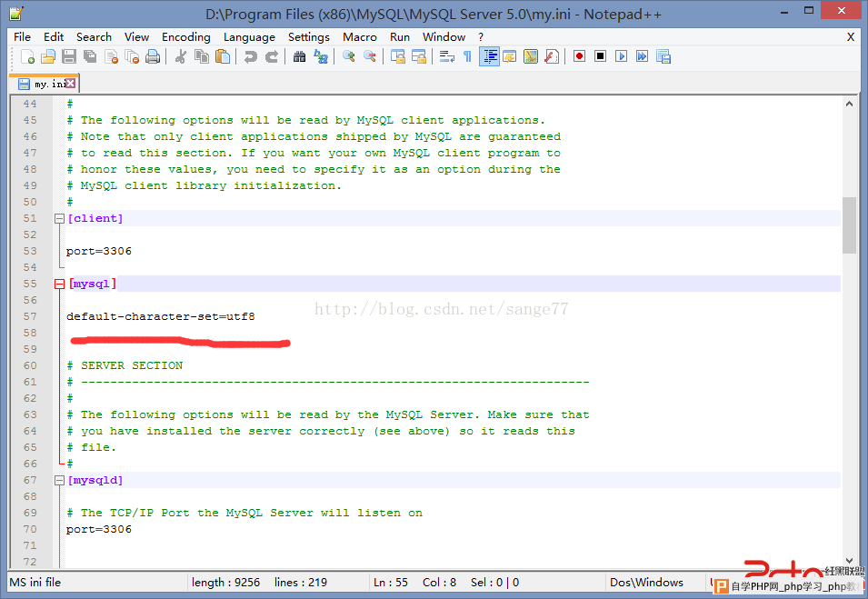Screen dimensions: 868x599
Task: Open the Replace dialog toolbar icon
Action: click(321, 56)
